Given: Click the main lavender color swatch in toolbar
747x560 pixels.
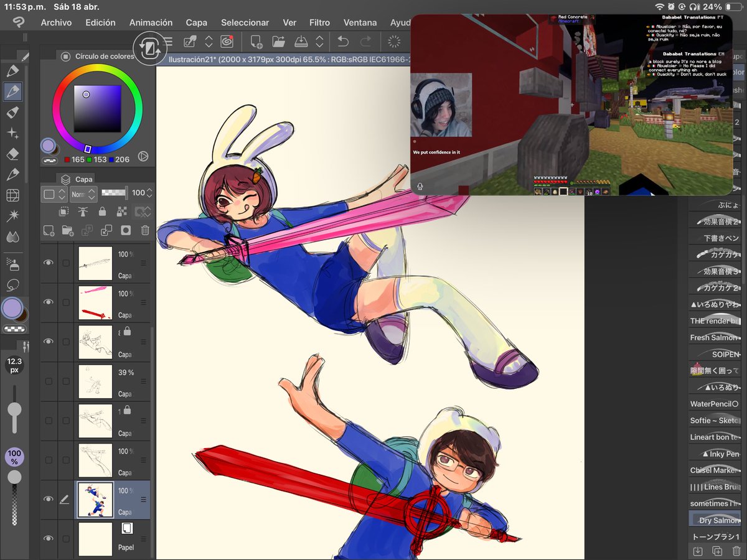Looking at the screenshot, I should (x=12, y=308).
